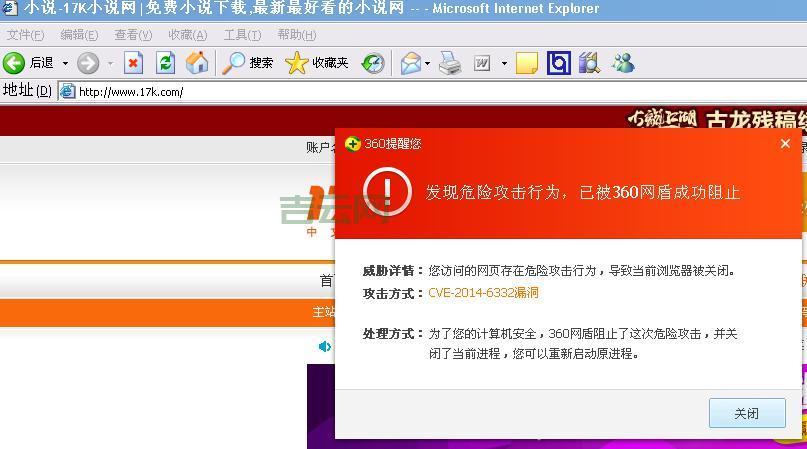Open the 文件(F) menu
Screen dimensions: 807x449
pyautogui.click(x=25, y=35)
